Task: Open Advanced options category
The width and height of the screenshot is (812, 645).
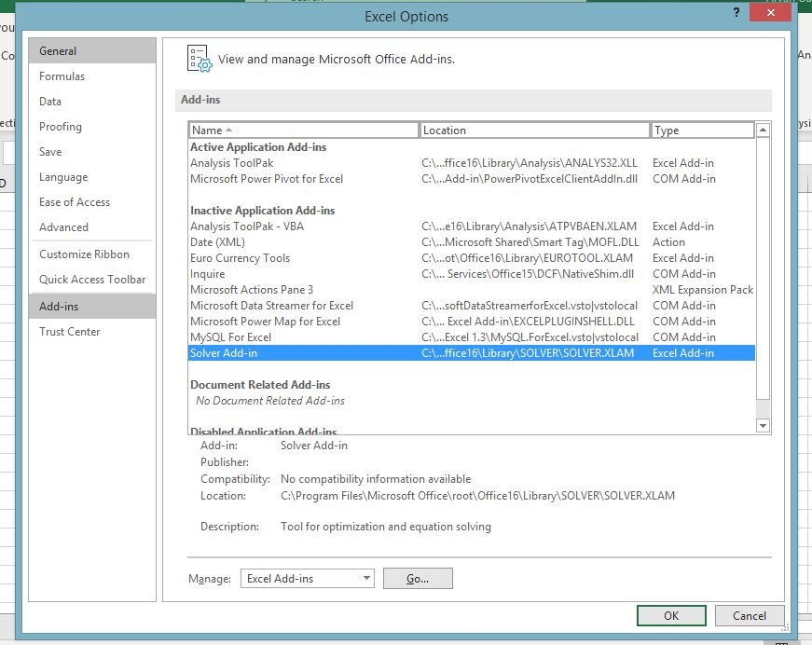Action: pos(92,227)
